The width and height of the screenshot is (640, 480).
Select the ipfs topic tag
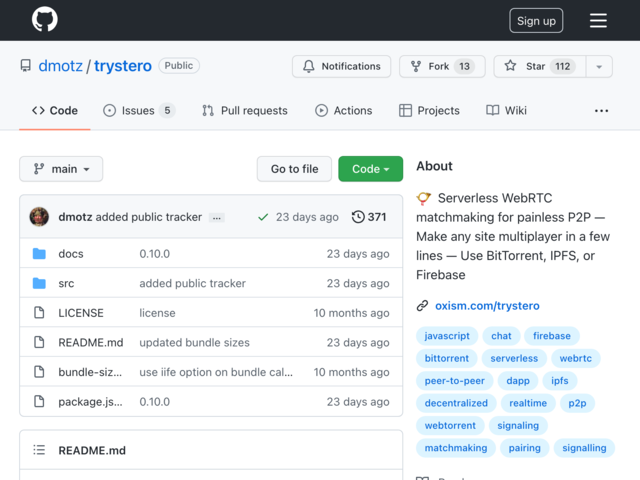(560, 381)
